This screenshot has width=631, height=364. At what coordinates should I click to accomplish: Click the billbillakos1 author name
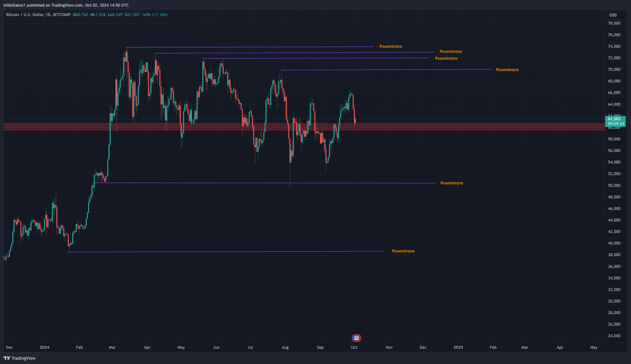click(x=15, y=5)
